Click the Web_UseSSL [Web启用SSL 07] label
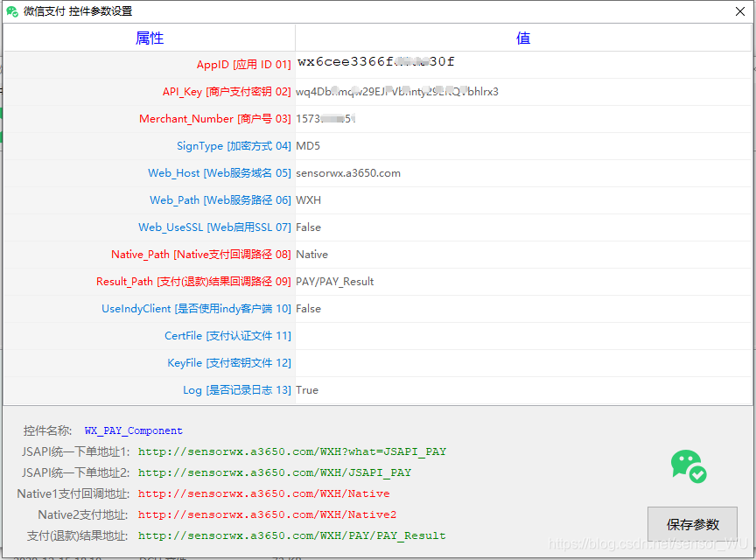The width and height of the screenshot is (756, 560). (x=214, y=227)
